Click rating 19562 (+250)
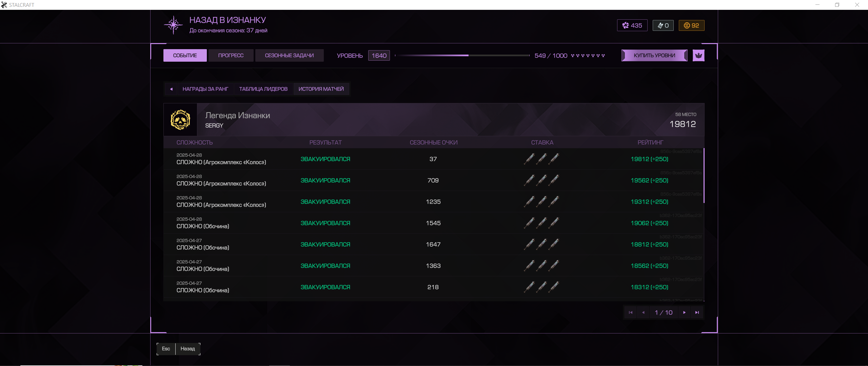The image size is (868, 366). [649, 180]
